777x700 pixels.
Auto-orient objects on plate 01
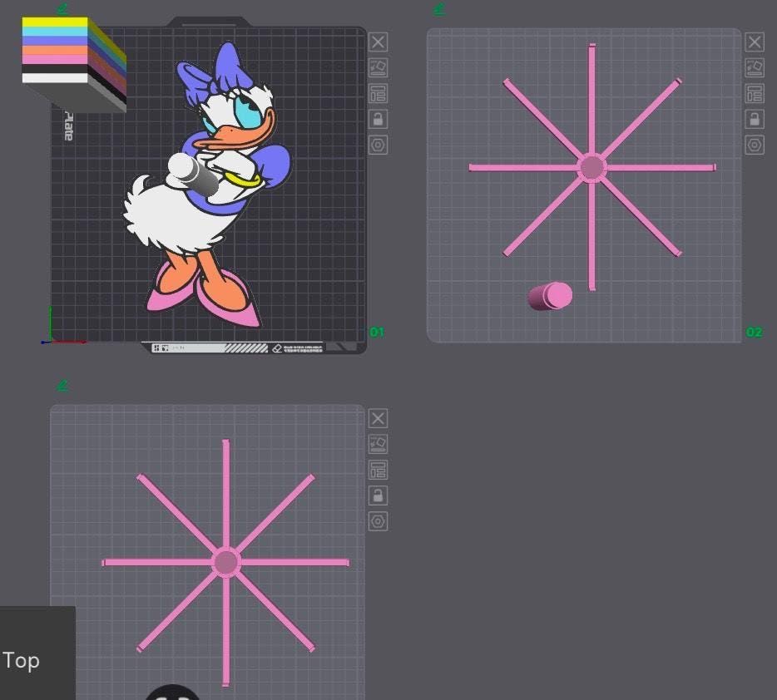[x=378, y=68]
